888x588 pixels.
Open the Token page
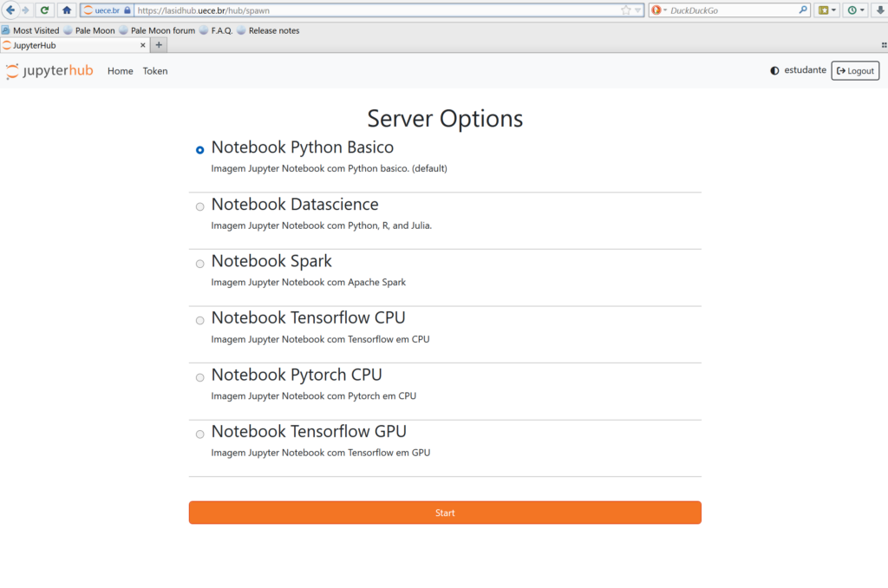pyautogui.click(x=155, y=71)
